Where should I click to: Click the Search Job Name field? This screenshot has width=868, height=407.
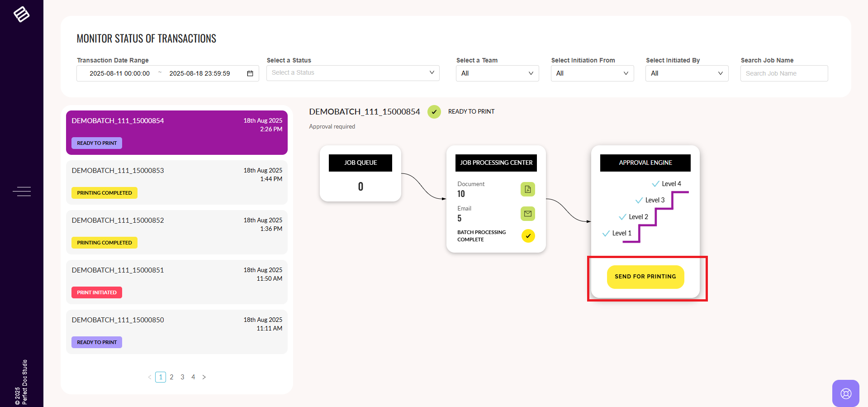point(784,73)
